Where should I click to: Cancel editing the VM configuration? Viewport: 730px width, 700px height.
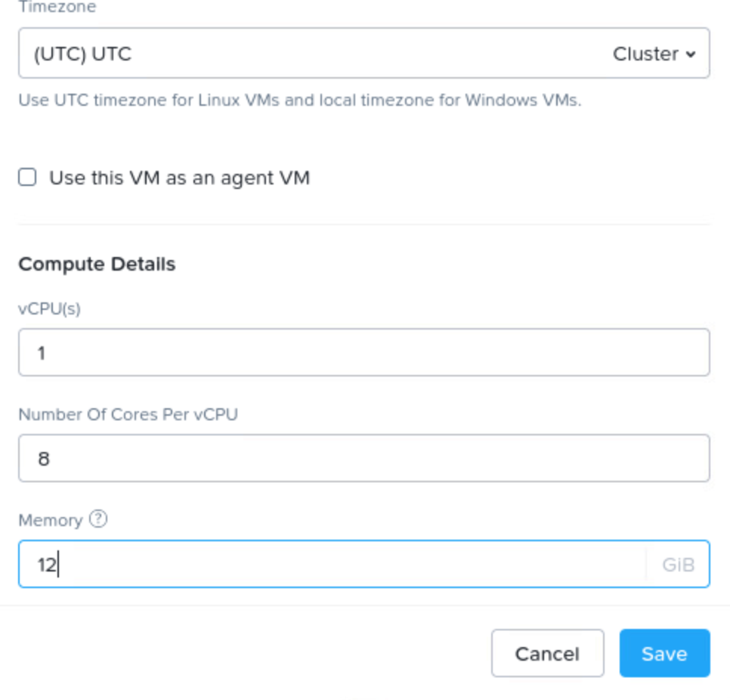tap(547, 653)
